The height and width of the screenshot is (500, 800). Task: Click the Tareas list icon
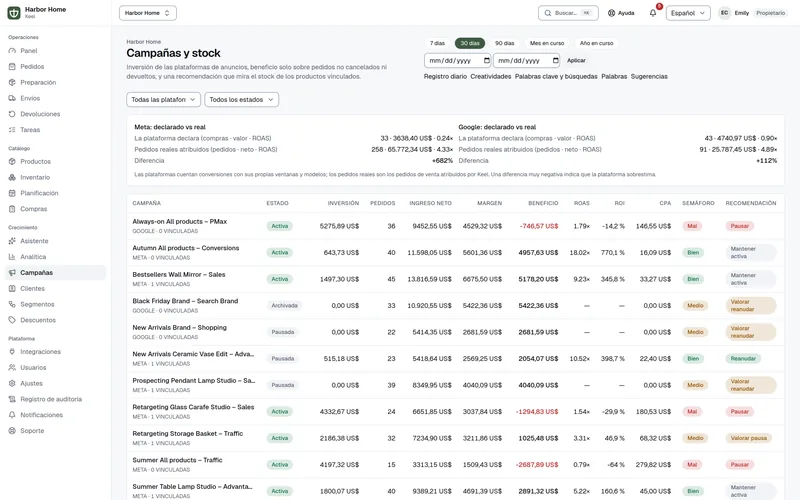point(12,130)
